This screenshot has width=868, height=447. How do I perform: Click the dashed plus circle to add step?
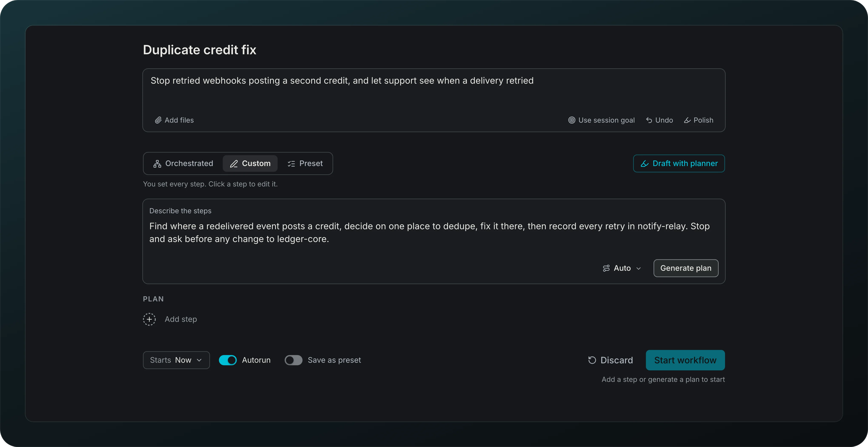149,319
